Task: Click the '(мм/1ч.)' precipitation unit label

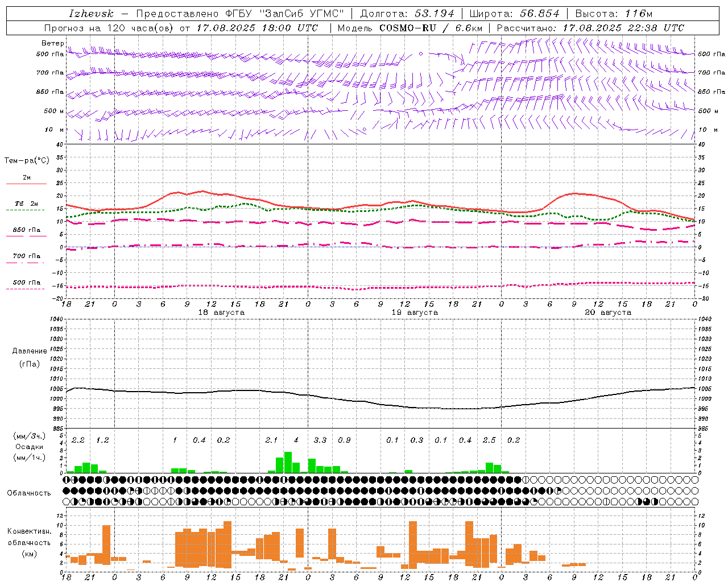Action: [30, 458]
